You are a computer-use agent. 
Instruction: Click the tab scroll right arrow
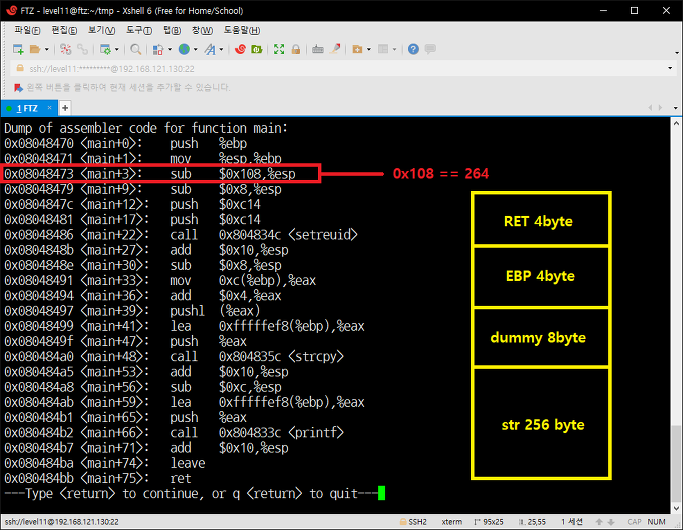click(x=660, y=108)
